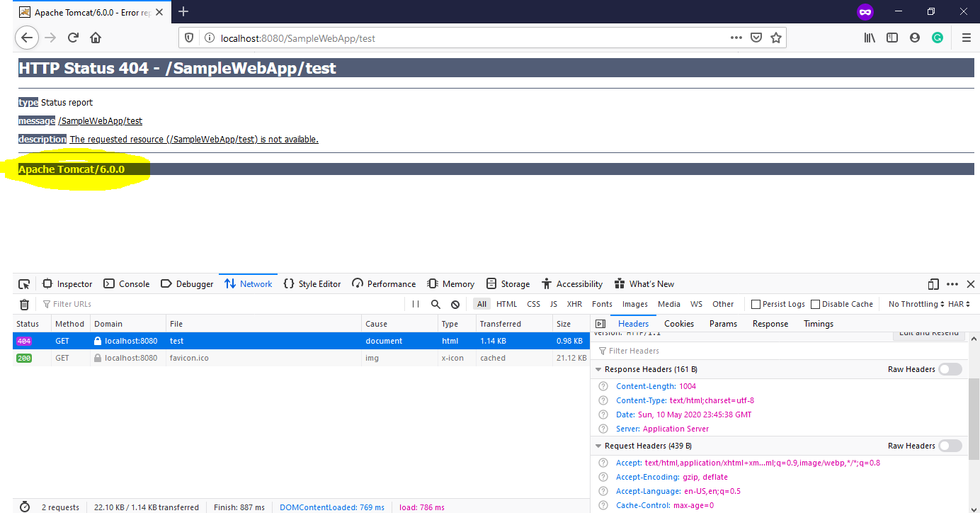Collapse the Request Headers section

[599, 446]
